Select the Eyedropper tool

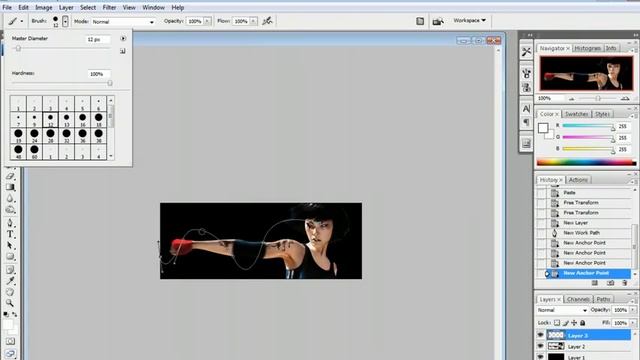click(10, 281)
